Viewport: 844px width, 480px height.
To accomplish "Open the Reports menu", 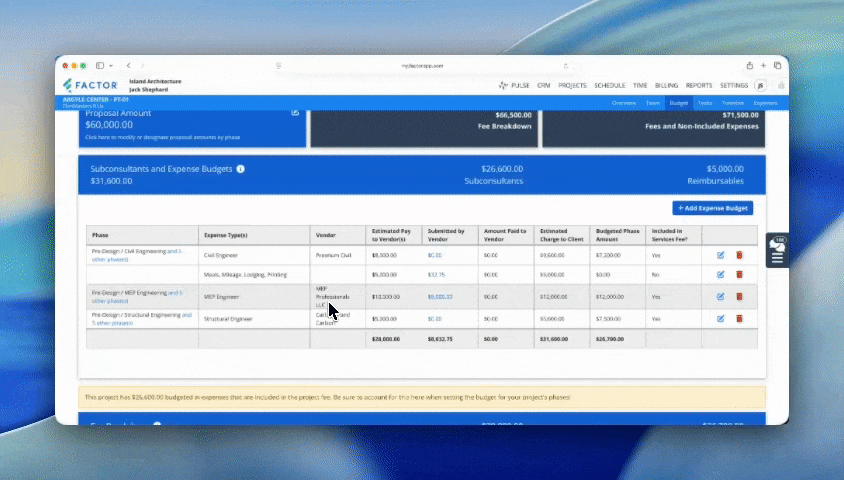I will click(699, 86).
